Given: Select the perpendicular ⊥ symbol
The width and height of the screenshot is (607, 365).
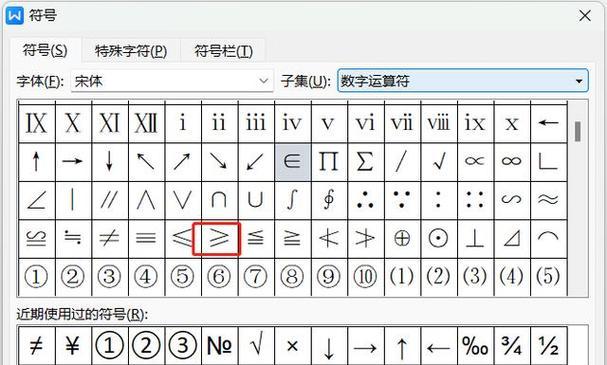Looking at the screenshot, I should coord(475,238).
